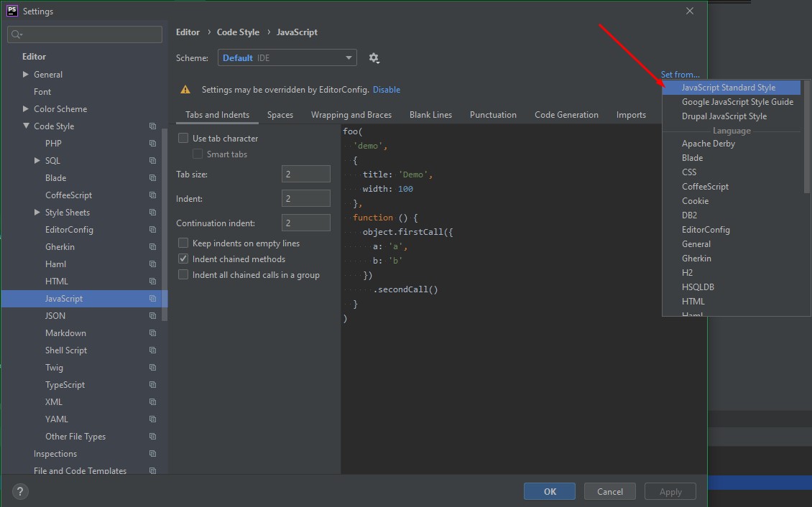Viewport: 812px width, 507px height.
Task: Expand the General tree node
Action: pos(26,75)
